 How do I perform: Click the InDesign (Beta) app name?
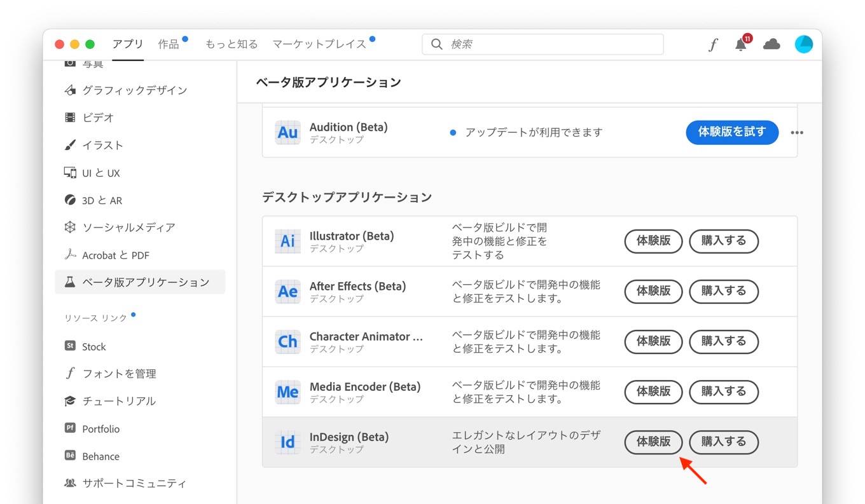349,437
